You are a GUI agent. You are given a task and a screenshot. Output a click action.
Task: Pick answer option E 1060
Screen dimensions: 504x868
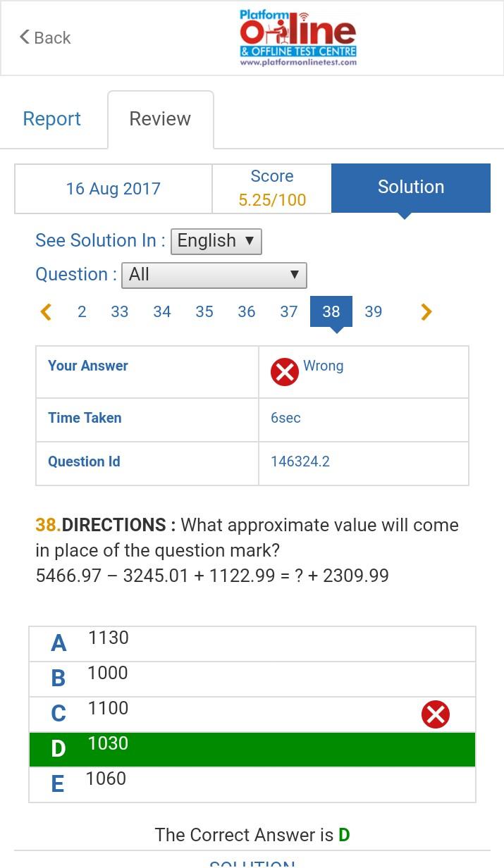(252, 784)
